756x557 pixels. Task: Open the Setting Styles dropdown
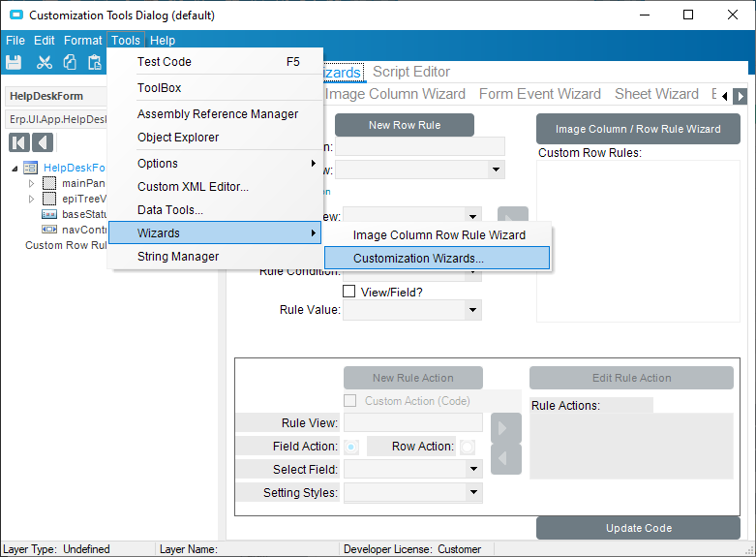click(473, 492)
